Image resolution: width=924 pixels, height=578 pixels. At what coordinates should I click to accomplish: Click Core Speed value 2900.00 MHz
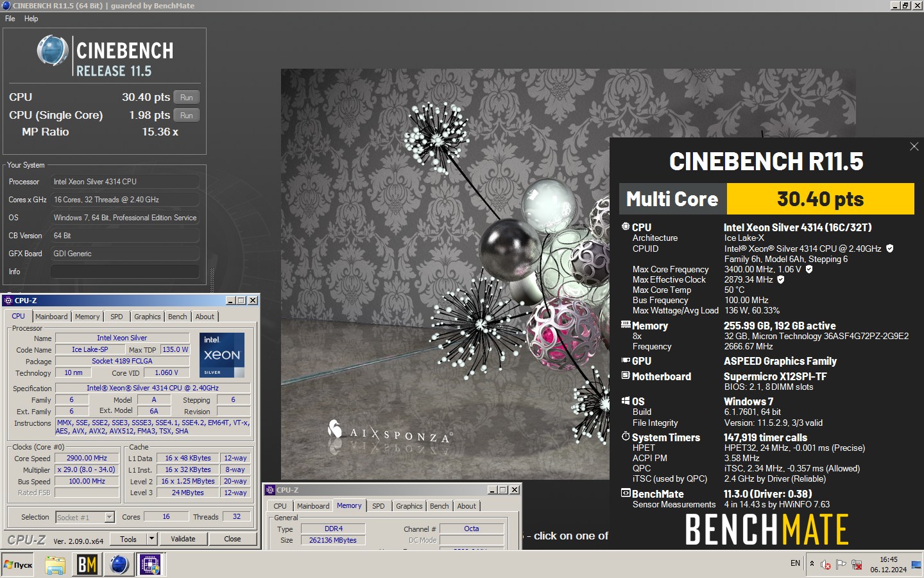87,459
